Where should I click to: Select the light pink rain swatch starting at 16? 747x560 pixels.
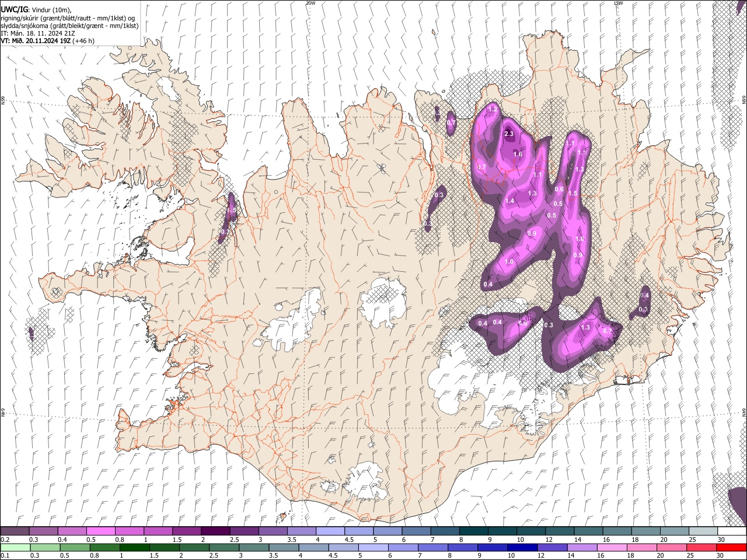612,547
